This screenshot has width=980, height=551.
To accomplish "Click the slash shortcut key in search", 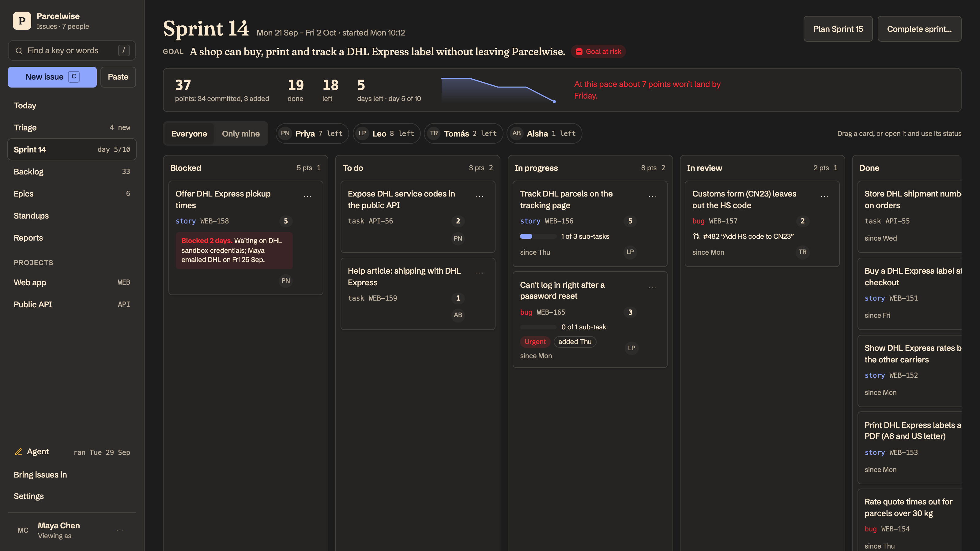I will point(124,50).
